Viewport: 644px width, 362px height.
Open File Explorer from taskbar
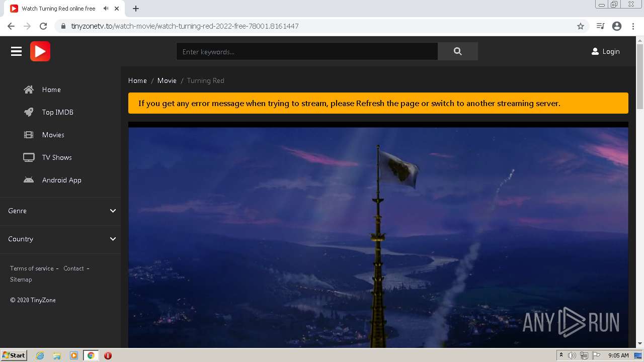57,355
